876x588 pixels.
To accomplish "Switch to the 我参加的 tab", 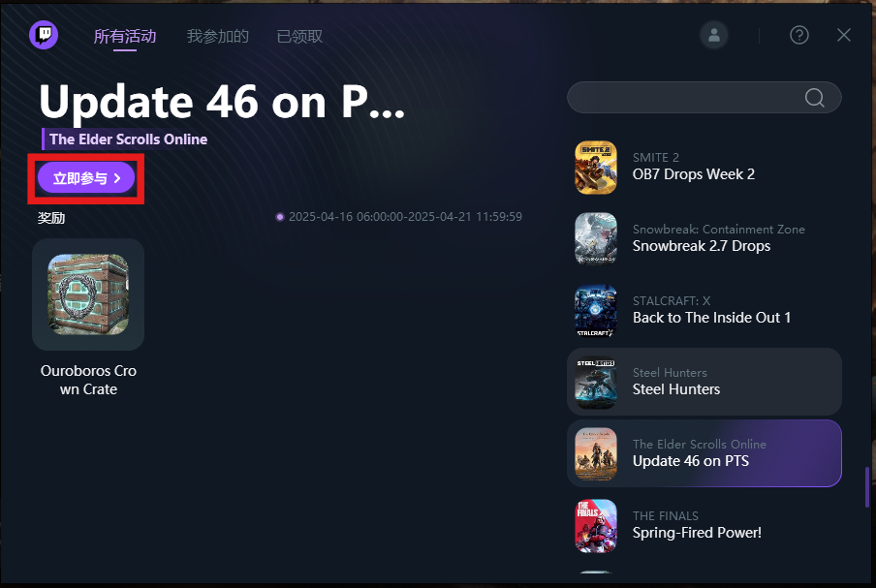I will (x=217, y=36).
